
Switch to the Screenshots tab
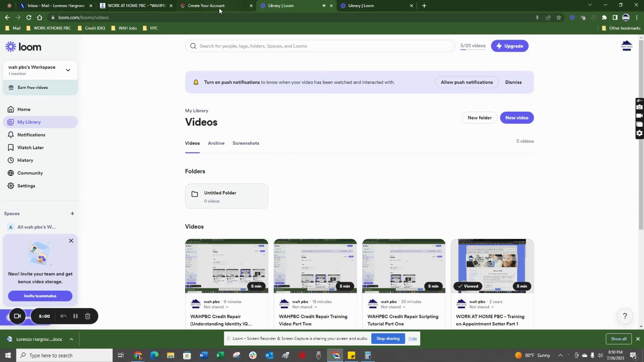click(x=246, y=143)
